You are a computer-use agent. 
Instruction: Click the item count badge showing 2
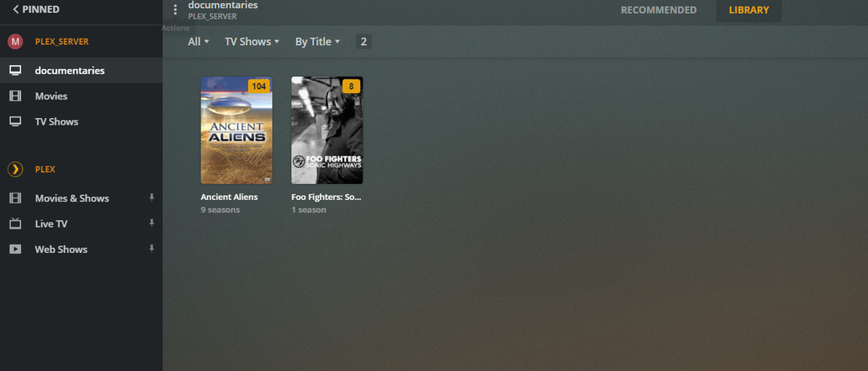coord(363,42)
